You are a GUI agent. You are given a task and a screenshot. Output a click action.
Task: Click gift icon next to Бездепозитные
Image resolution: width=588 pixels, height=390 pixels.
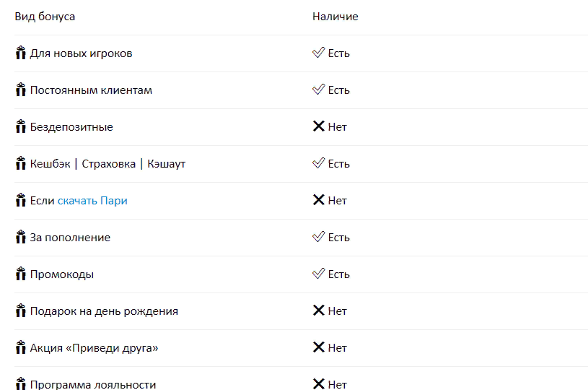tap(21, 126)
